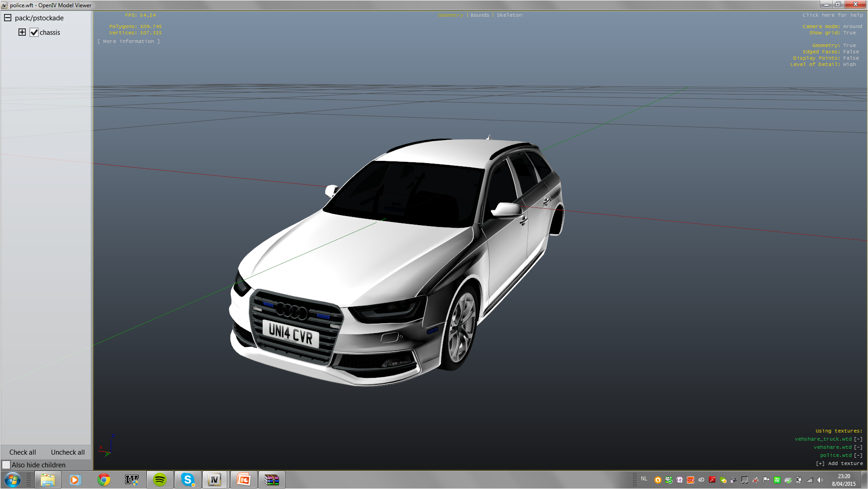Enable the Also hide children checkbox
This screenshot has width=868, height=489.
pos(6,465)
